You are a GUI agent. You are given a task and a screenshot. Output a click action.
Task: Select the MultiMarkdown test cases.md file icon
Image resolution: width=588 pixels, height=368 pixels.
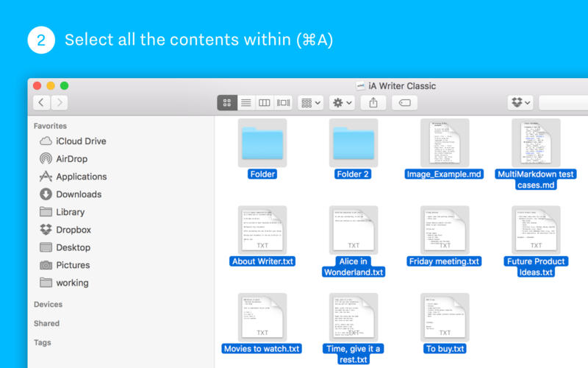(536, 143)
